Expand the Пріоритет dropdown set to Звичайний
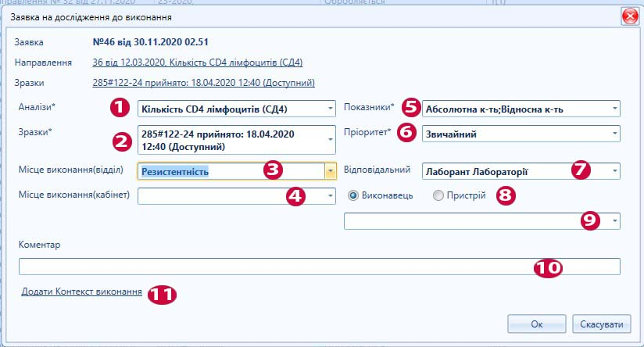 pos(615,134)
